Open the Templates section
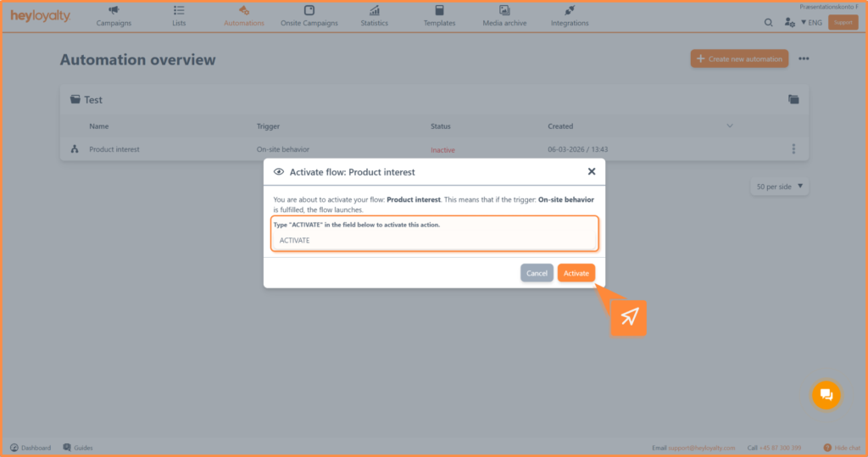Image resolution: width=868 pixels, height=457 pixels. pos(439,16)
